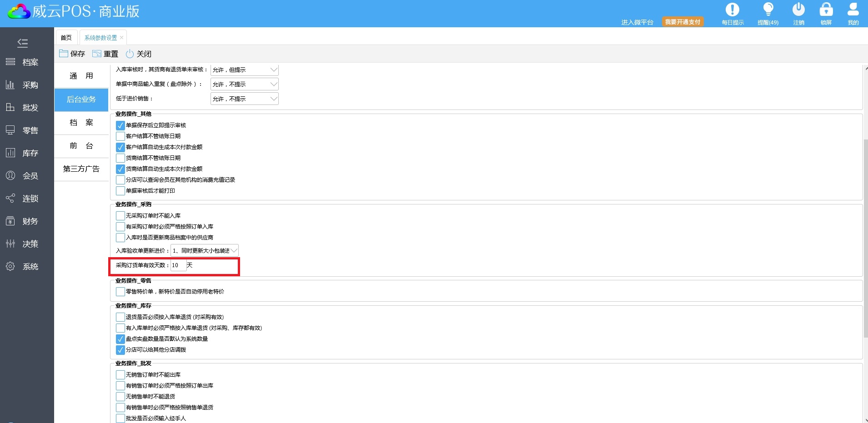The width and height of the screenshot is (868, 423).
Task: Click the 每日提示 exclamation icon
Action: 732,10
